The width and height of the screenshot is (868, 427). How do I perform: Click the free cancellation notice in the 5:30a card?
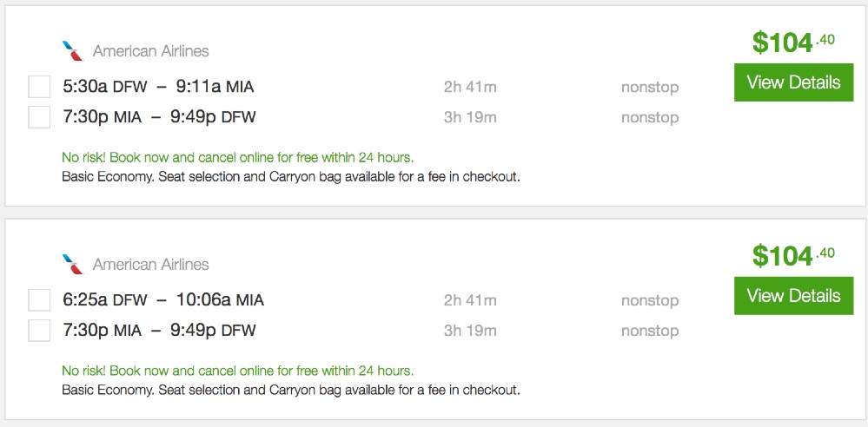(237, 157)
